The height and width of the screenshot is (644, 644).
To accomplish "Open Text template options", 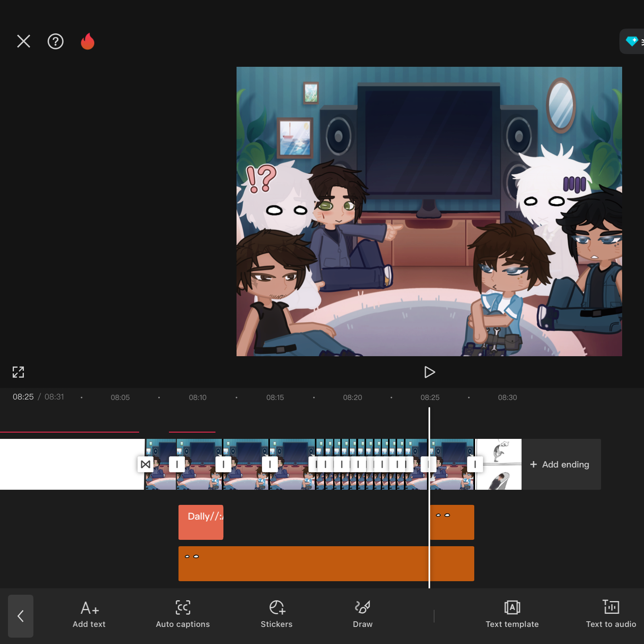I will pos(512,614).
